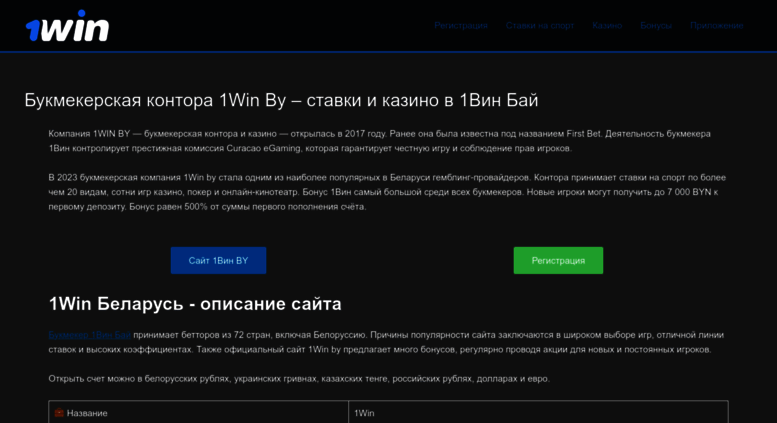The height and width of the screenshot is (423, 777).
Task: Click the 1win logo
Action: 67,26
